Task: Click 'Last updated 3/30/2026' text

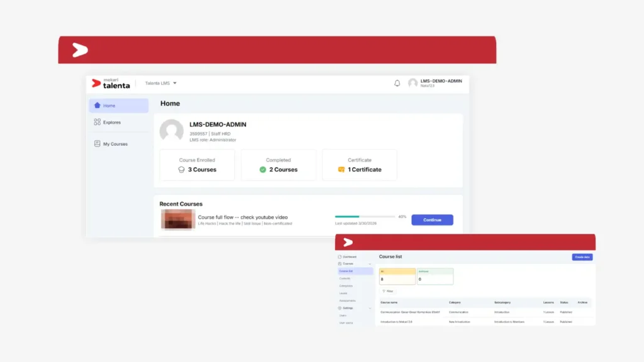Action: 356,224
